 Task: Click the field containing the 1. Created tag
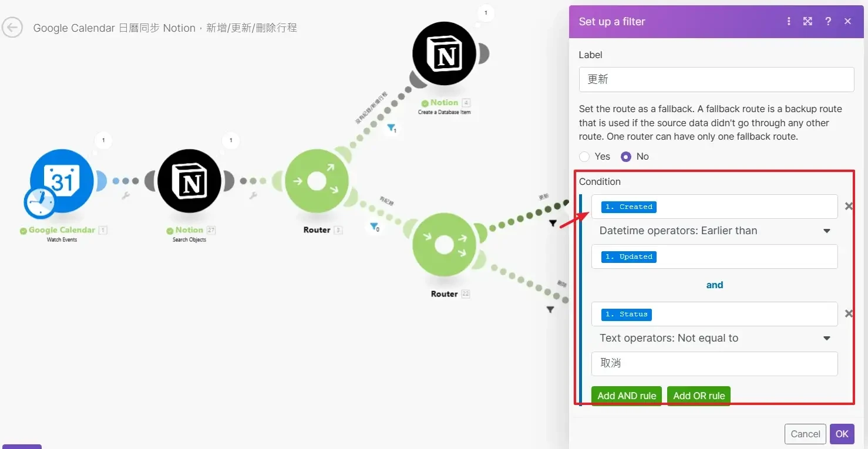[715, 207]
